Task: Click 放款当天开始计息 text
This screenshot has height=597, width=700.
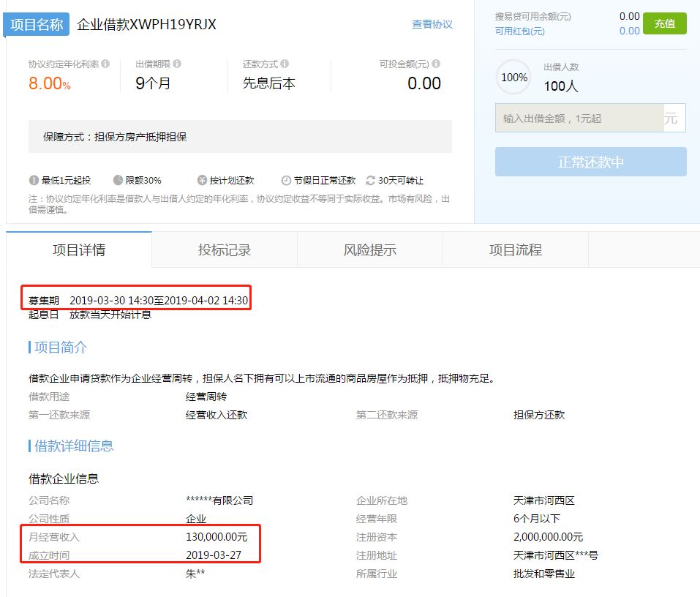Action: pyautogui.click(x=110, y=315)
